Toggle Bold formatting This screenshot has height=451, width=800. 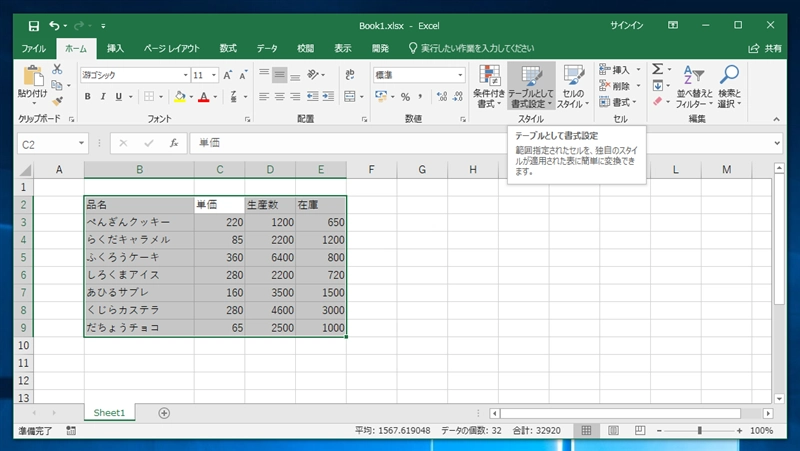pyautogui.click(x=88, y=96)
